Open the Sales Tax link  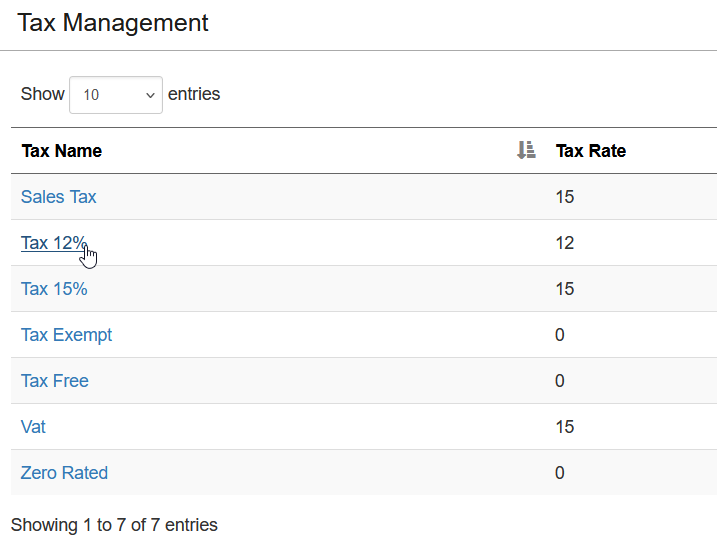pos(59,197)
